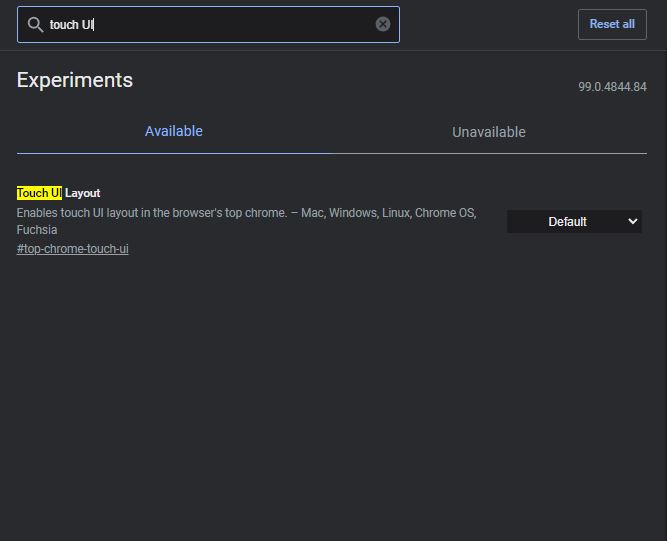
Task: Click the yellow highlighted Touch UI text
Action: 39,193
